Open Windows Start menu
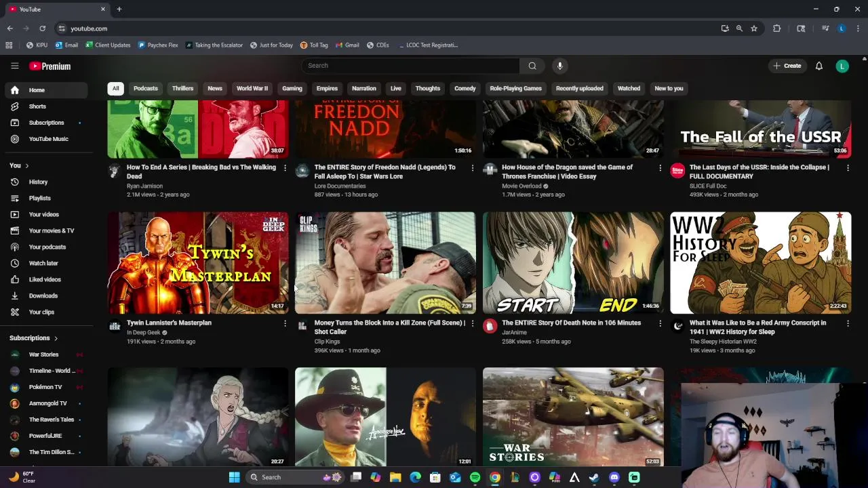Image resolution: width=868 pixels, height=488 pixels. [x=234, y=477]
